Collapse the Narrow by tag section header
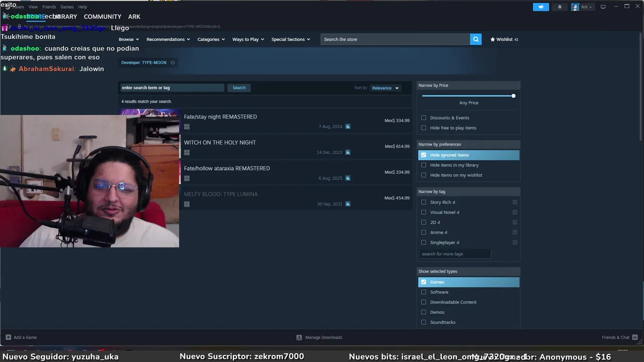The image size is (644, 362). pos(468,192)
